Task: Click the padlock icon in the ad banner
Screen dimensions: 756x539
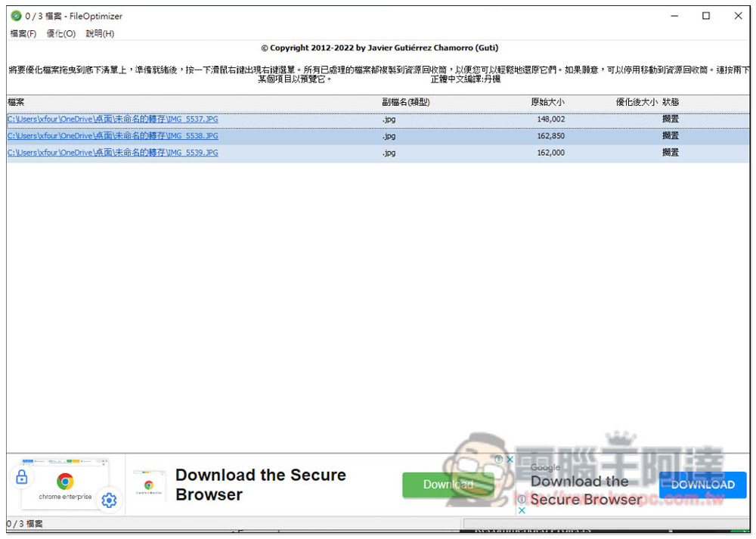Action: pos(21,476)
